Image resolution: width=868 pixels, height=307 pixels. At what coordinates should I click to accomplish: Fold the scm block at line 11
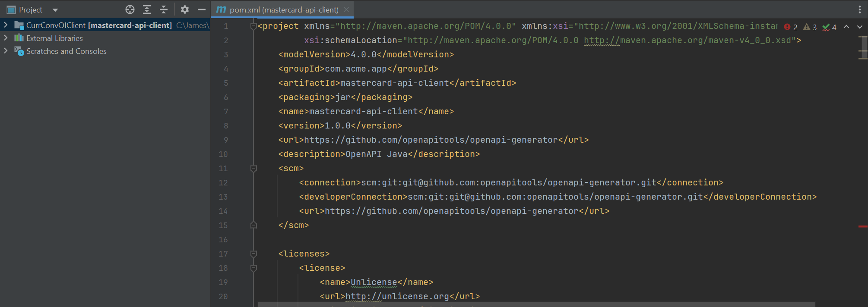point(253,168)
